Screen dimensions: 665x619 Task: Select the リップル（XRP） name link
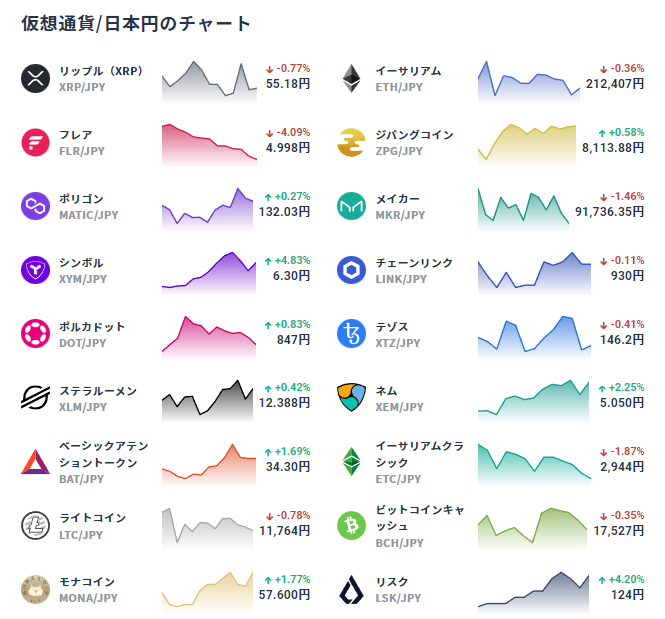pyautogui.click(x=101, y=71)
